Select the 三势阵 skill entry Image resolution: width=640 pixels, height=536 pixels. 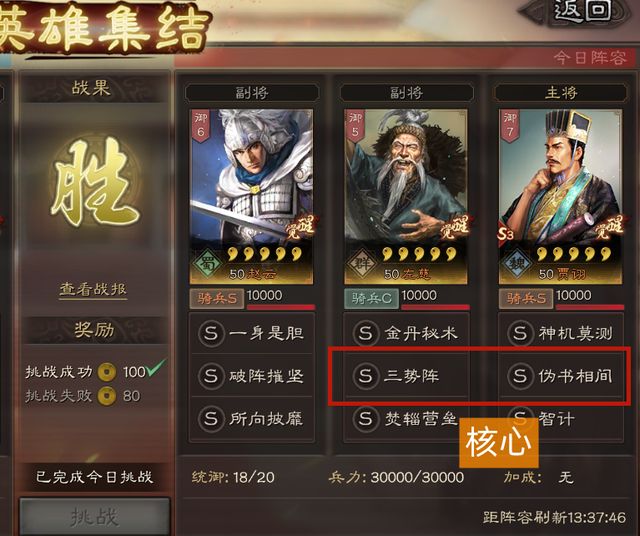[x=406, y=376]
